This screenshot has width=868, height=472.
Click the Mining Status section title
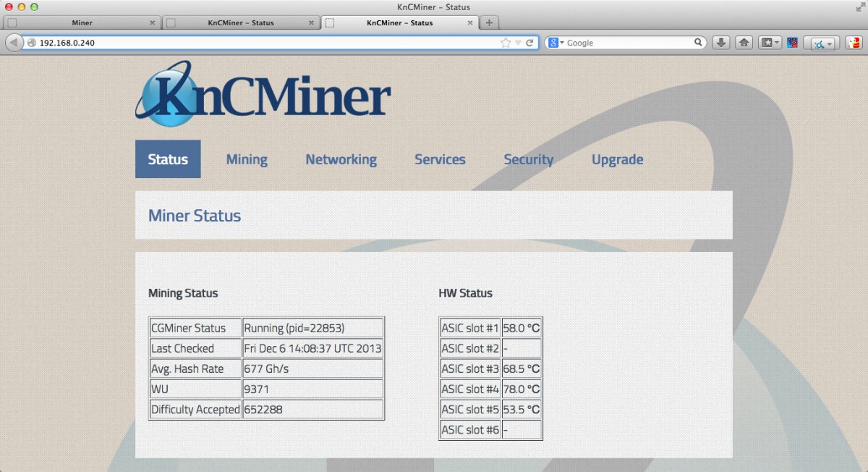[x=183, y=293]
